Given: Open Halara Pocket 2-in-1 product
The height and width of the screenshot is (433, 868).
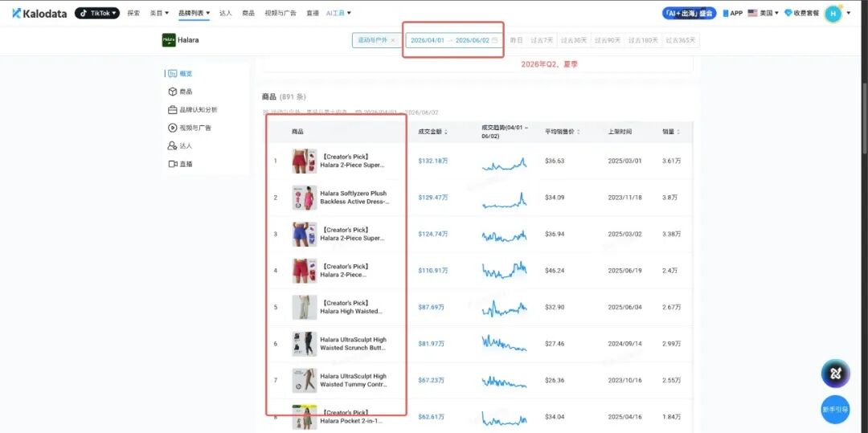Looking at the screenshot, I should click(x=352, y=417).
